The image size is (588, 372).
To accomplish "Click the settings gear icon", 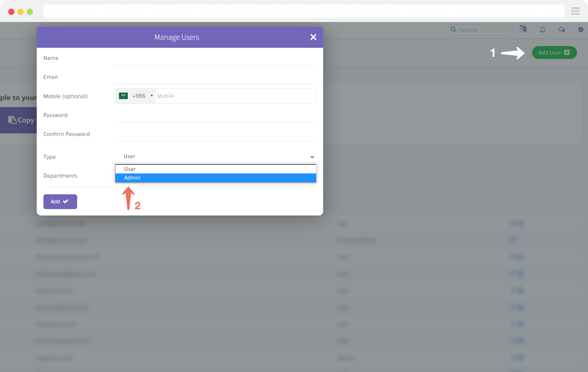I will (x=581, y=29).
